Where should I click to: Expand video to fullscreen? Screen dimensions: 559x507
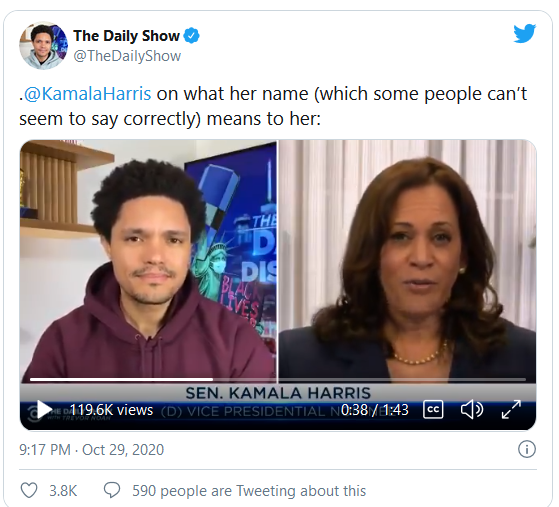pos(511,409)
